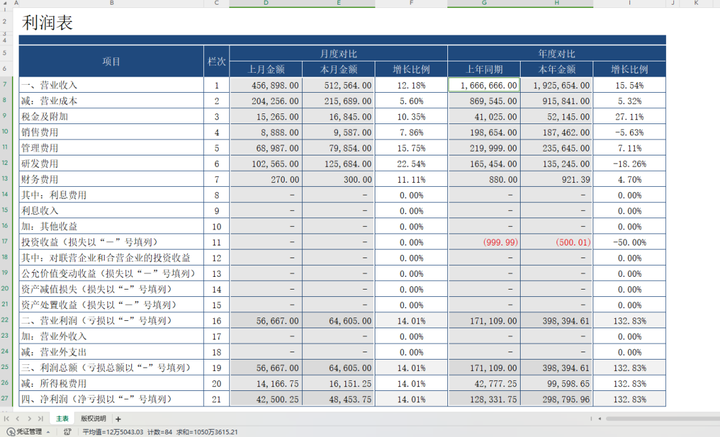Select the cell labeled 研发费用
This screenshot has height=437, width=720.
point(111,163)
